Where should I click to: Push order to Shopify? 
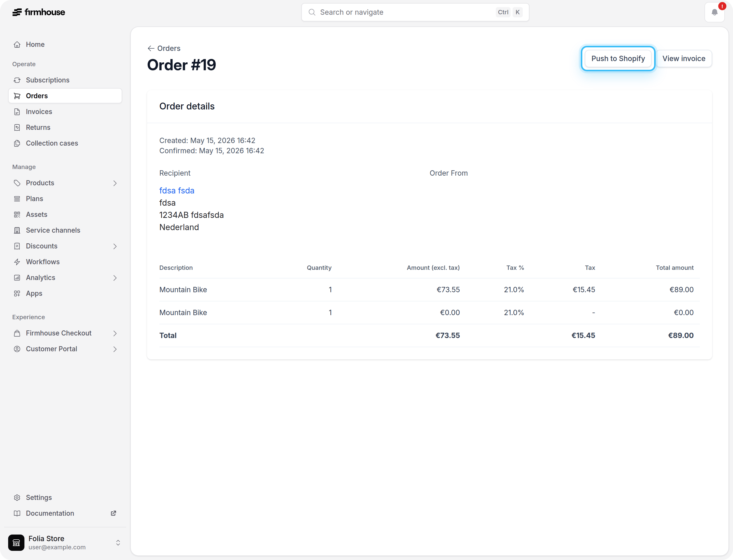[618, 59]
